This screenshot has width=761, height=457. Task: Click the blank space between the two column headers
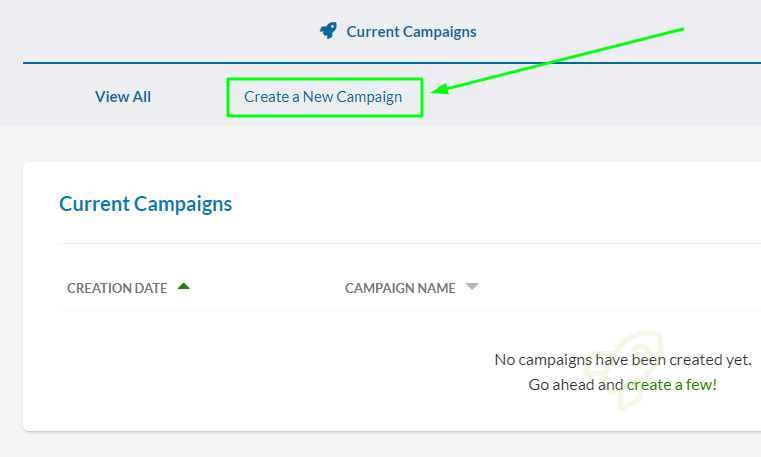(265, 288)
